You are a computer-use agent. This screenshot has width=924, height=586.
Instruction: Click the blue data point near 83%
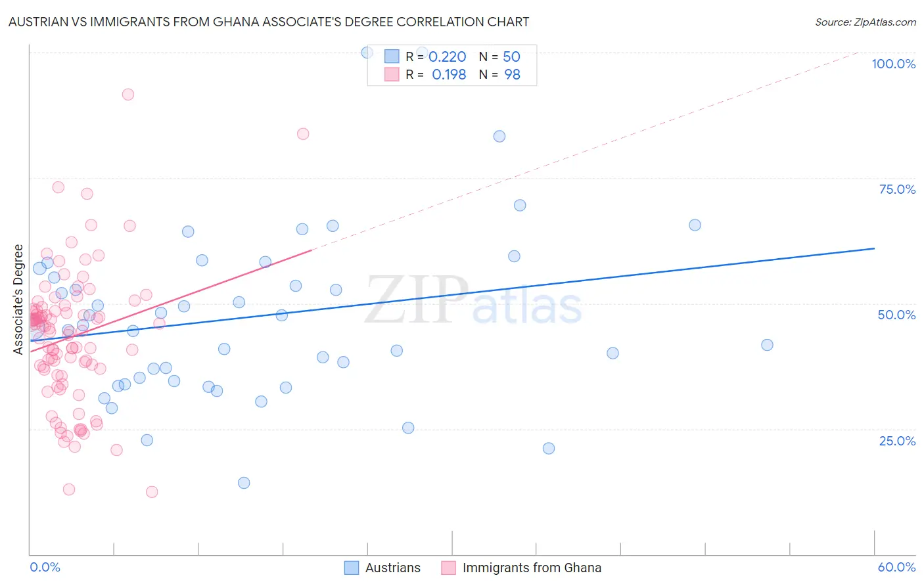[x=499, y=137]
